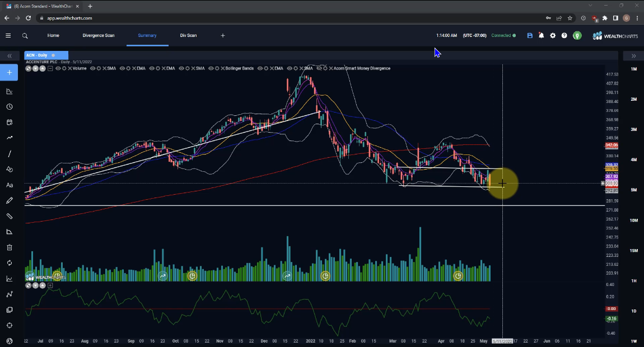Click the blue save layout icon

click(530, 35)
